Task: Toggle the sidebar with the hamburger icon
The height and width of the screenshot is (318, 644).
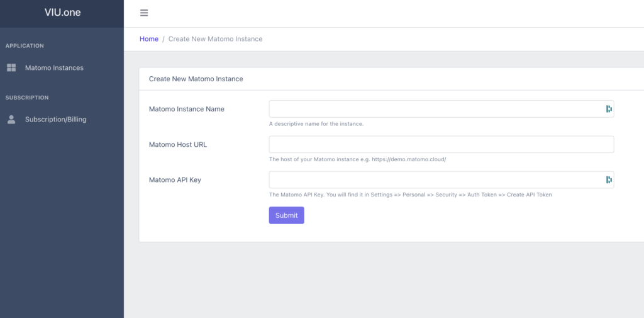Action: pos(144,13)
